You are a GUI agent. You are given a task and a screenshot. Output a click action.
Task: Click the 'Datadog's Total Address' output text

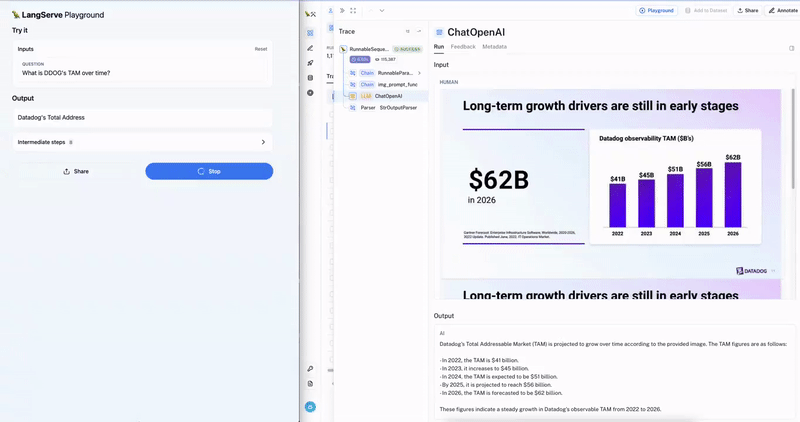click(51, 117)
